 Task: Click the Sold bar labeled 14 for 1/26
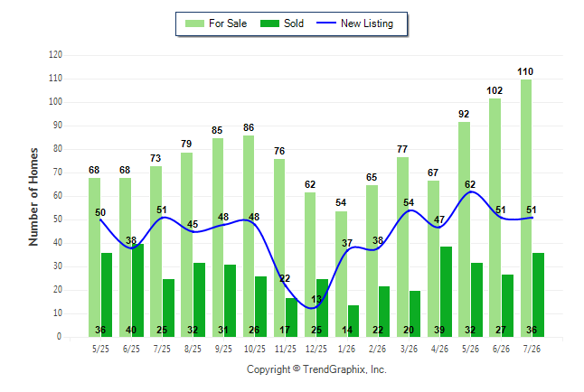click(353, 322)
